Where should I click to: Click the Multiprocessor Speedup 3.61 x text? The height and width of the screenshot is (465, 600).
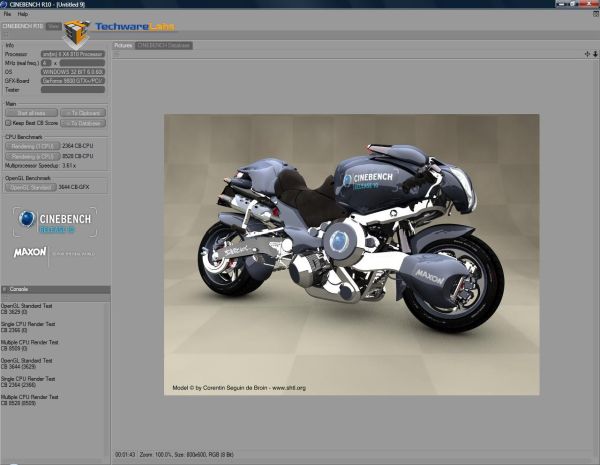[41, 166]
